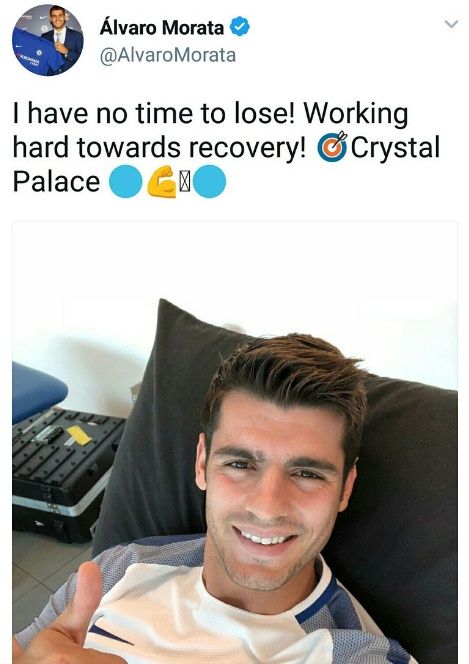Click the word Palace in the tweet
Viewport: 469px width, 664px height.
56,182
